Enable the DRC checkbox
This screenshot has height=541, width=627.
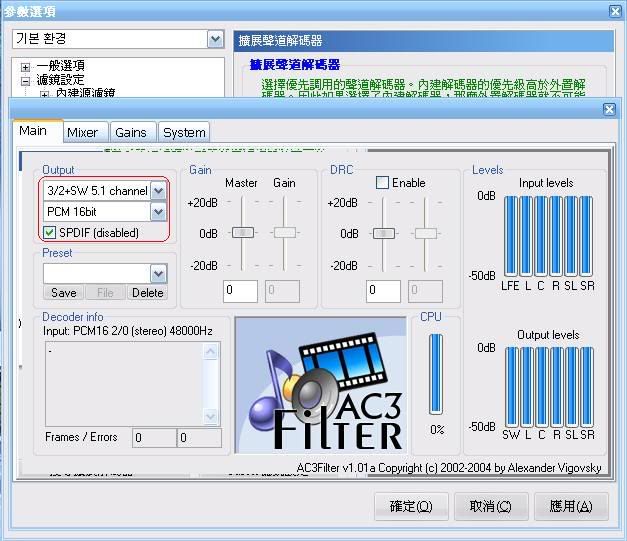(x=382, y=183)
